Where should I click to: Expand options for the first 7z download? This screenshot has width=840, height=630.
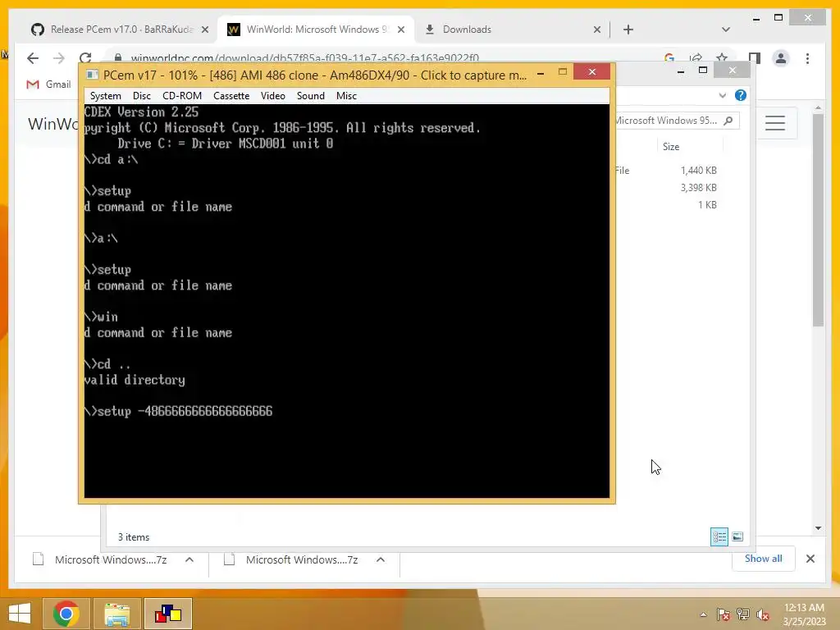(x=189, y=559)
